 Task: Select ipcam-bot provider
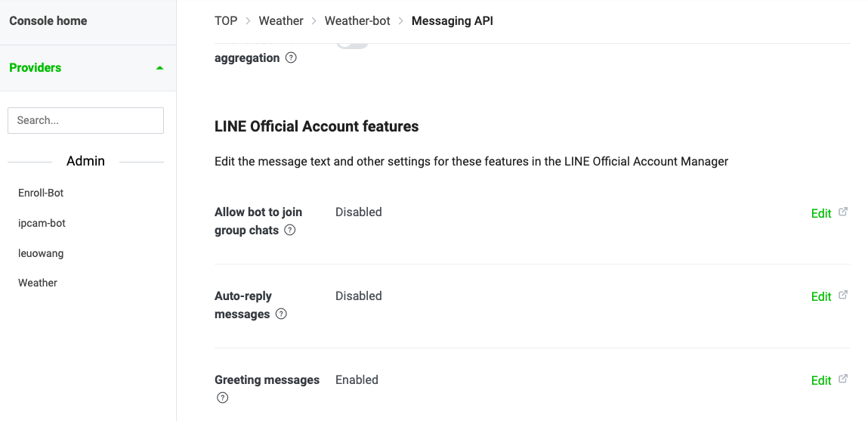pos(42,223)
